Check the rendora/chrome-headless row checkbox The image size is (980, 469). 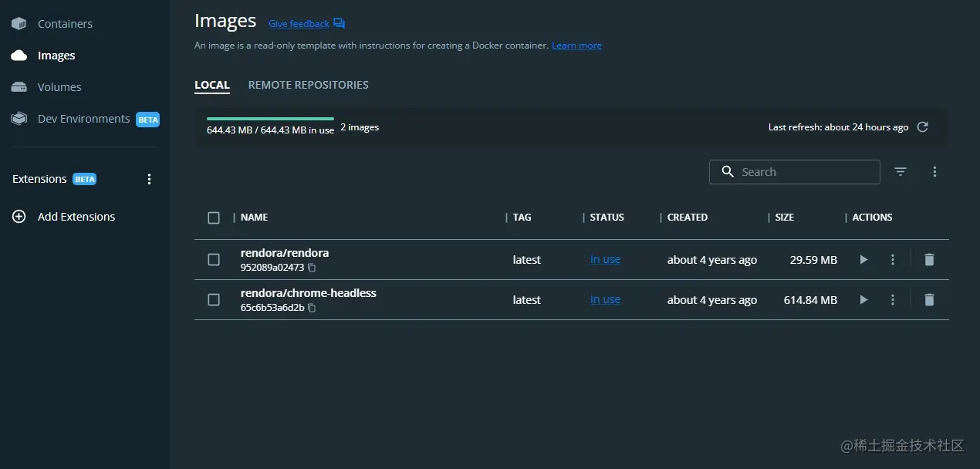pos(214,300)
